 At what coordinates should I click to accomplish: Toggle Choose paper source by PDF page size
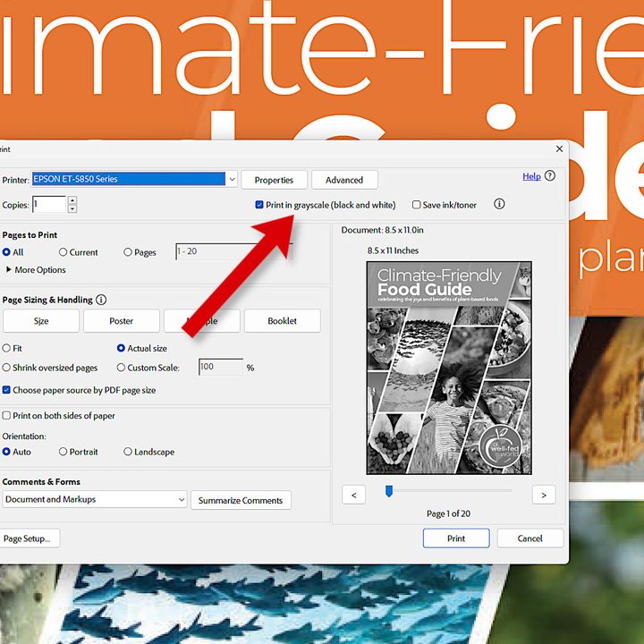6,390
